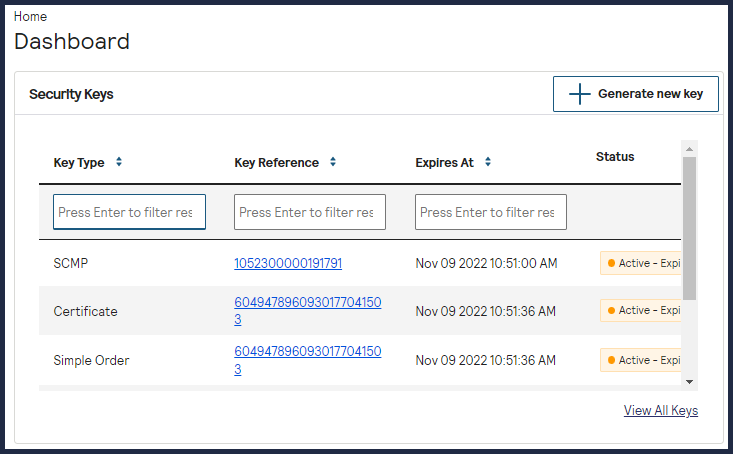Click the Certificate row status badge

641,311
